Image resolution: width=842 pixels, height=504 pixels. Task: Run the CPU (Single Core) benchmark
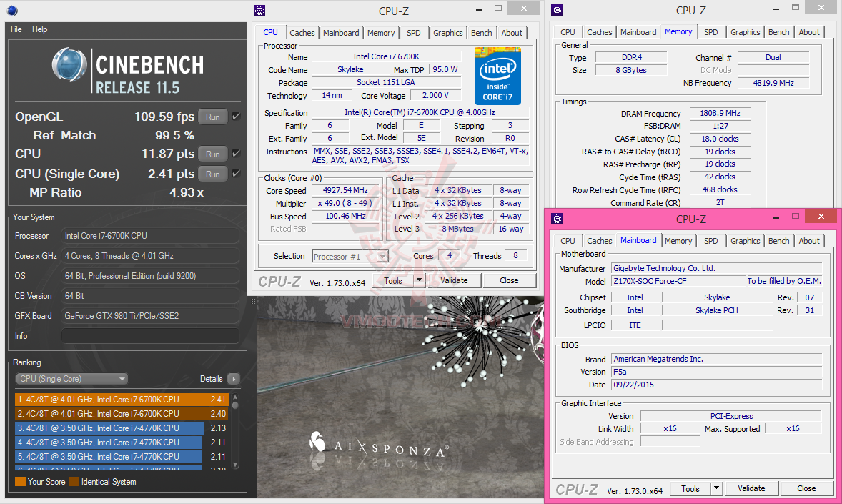pyautogui.click(x=213, y=174)
